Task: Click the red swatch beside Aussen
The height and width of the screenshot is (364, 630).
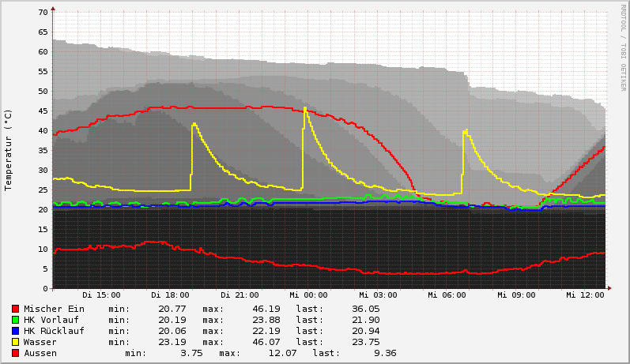Action: (x=15, y=353)
